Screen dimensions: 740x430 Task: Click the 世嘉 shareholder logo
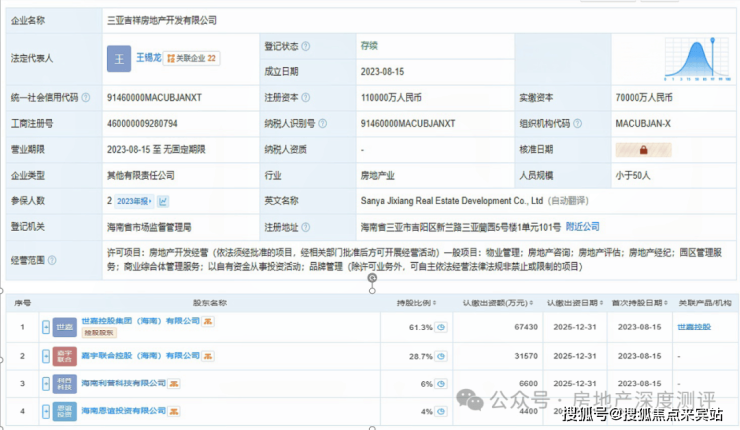(x=65, y=327)
